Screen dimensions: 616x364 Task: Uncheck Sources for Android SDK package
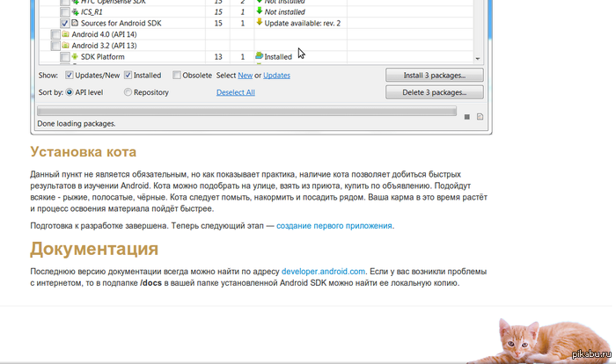pyautogui.click(x=64, y=23)
